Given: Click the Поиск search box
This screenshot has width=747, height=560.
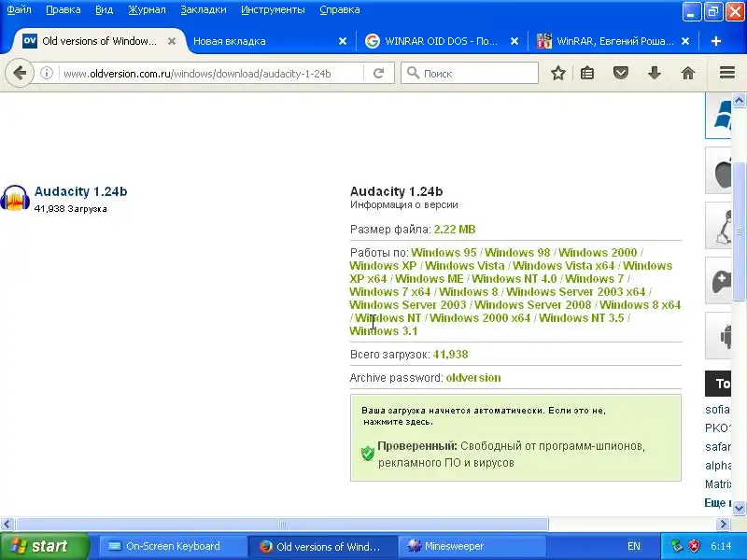Looking at the screenshot, I should click(x=470, y=74).
